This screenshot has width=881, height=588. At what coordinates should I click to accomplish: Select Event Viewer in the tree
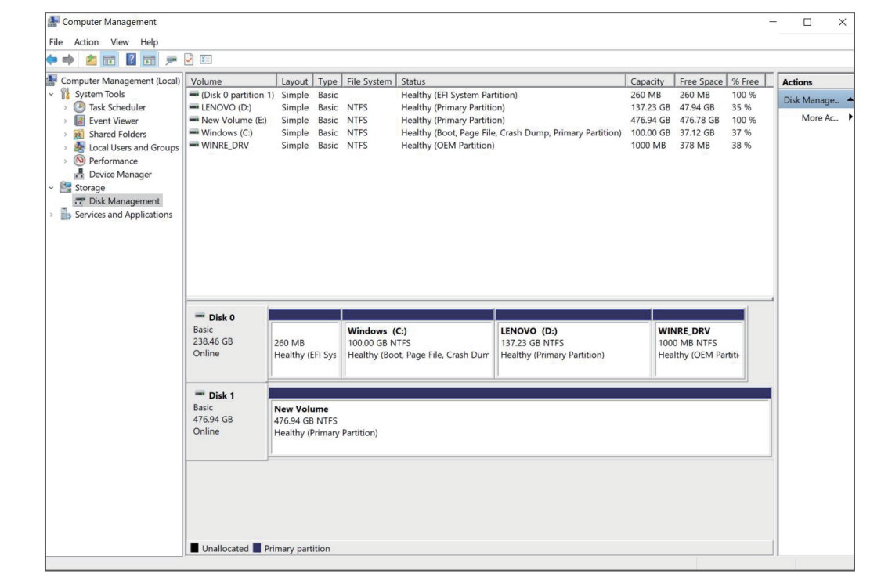coord(113,121)
